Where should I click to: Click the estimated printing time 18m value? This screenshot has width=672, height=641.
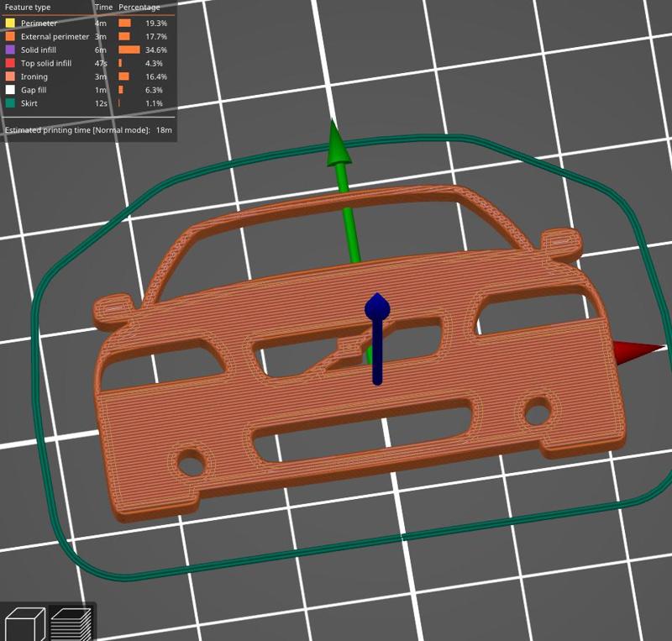(164, 130)
